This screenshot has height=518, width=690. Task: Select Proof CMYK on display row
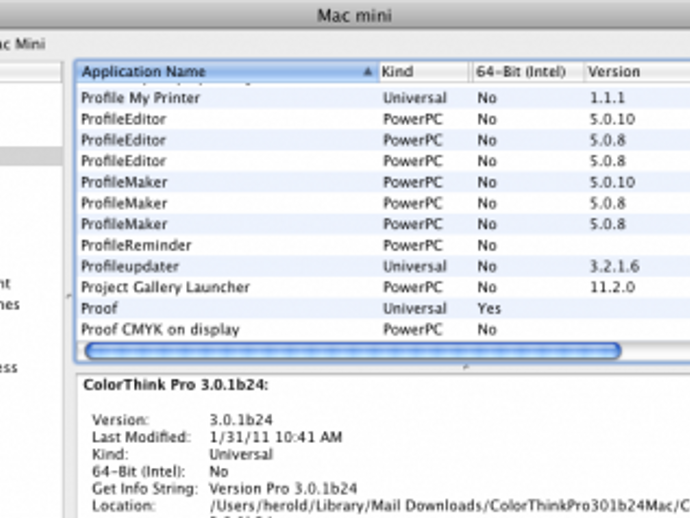tap(383, 329)
